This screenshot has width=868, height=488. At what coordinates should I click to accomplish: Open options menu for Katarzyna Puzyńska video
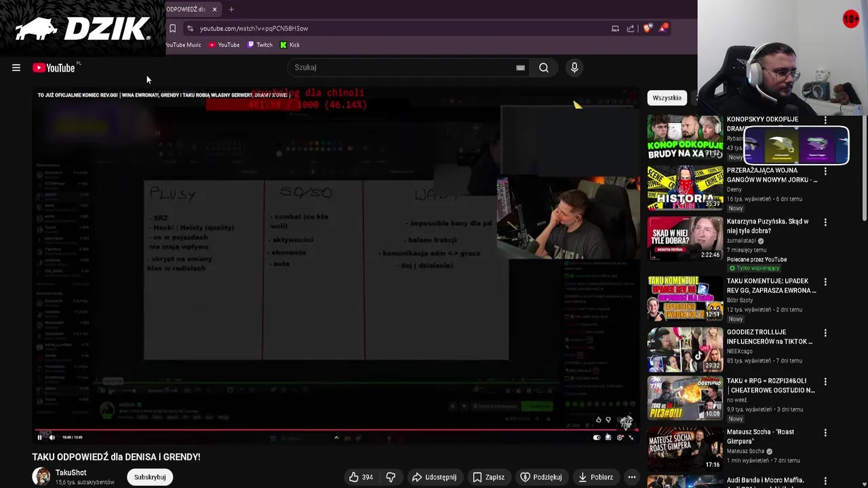tap(825, 222)
